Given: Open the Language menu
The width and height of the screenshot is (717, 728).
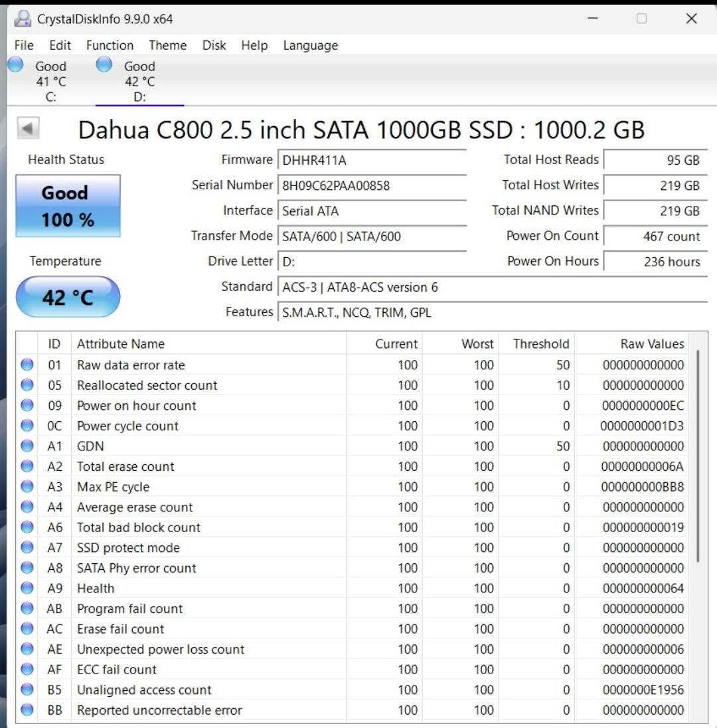Looking at the screenshot, I should [311, 45].
